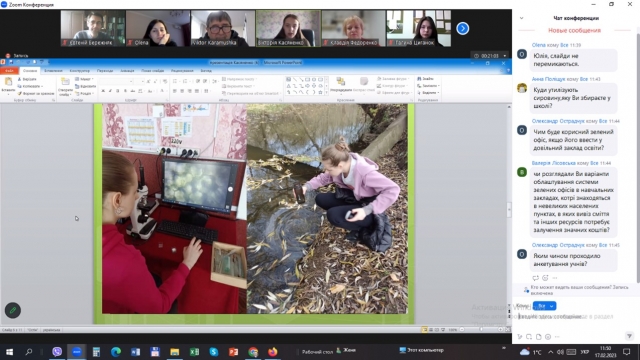Viewport: 640px width, 360px height.
Task: Collapse the chat panel with the top chevron
Action: pyautogui.click(x=521, y=18)
